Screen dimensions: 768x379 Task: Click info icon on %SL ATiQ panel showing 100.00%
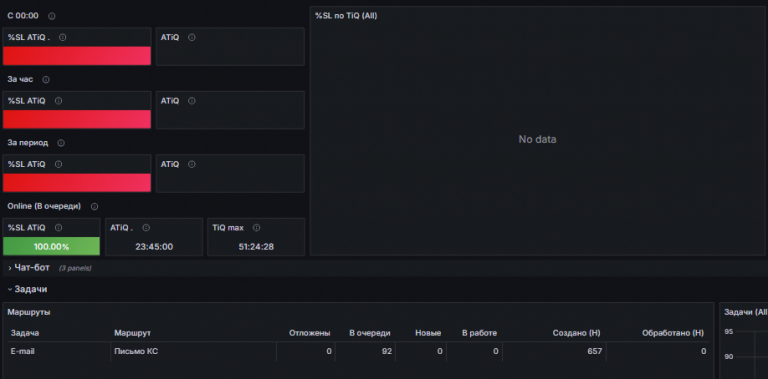(x=58, y=228)
